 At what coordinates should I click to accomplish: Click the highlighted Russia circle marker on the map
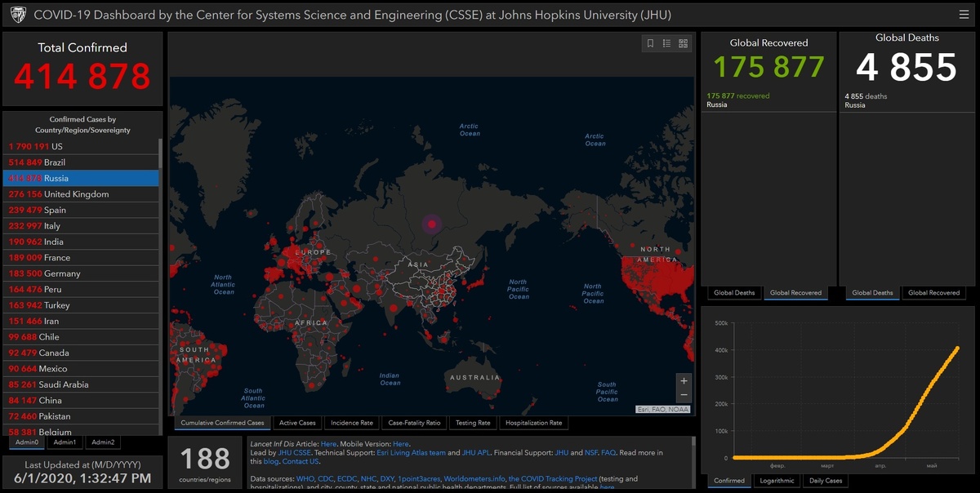point(432,223)
